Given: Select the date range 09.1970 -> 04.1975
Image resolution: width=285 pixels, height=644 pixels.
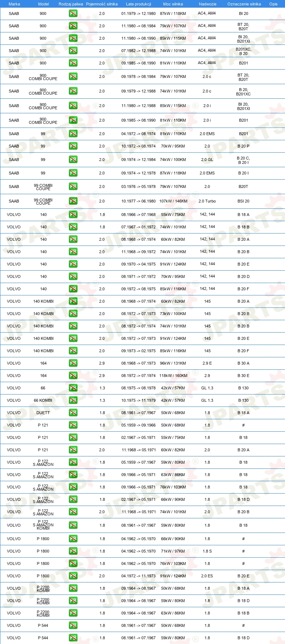Looking at the screenshot, I should point(138,264).
